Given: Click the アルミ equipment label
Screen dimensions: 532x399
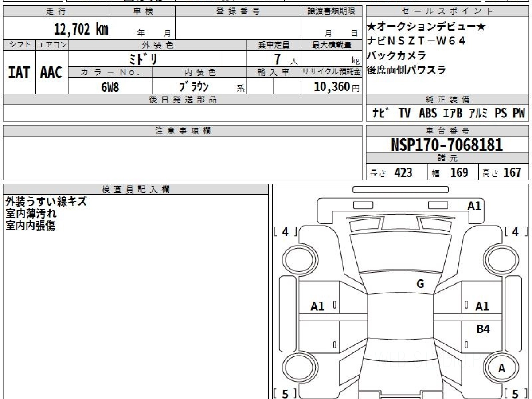Looking at the screenshot, I should coord(479,113).
